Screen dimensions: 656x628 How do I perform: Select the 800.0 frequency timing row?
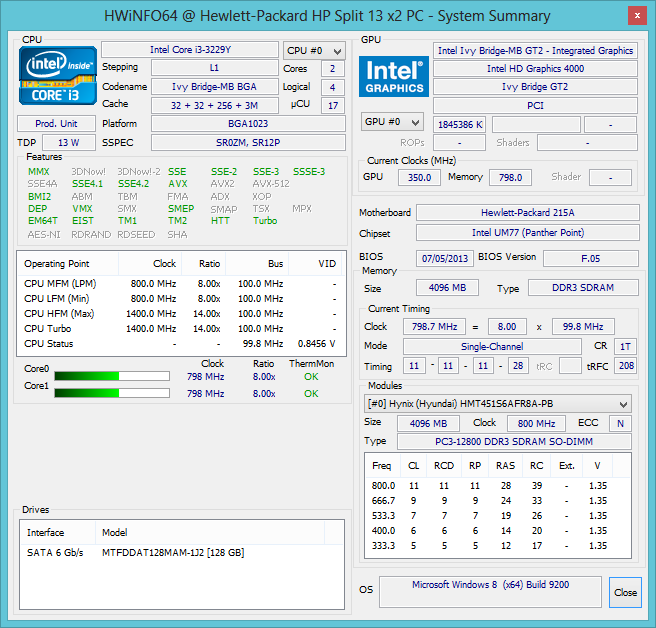pyautogui.click(x=497, y=486)
